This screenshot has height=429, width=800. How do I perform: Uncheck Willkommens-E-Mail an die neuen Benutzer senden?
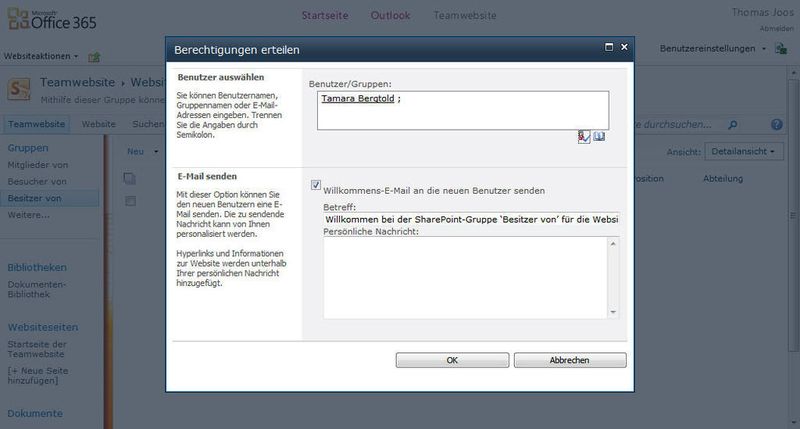pos(316,185)
